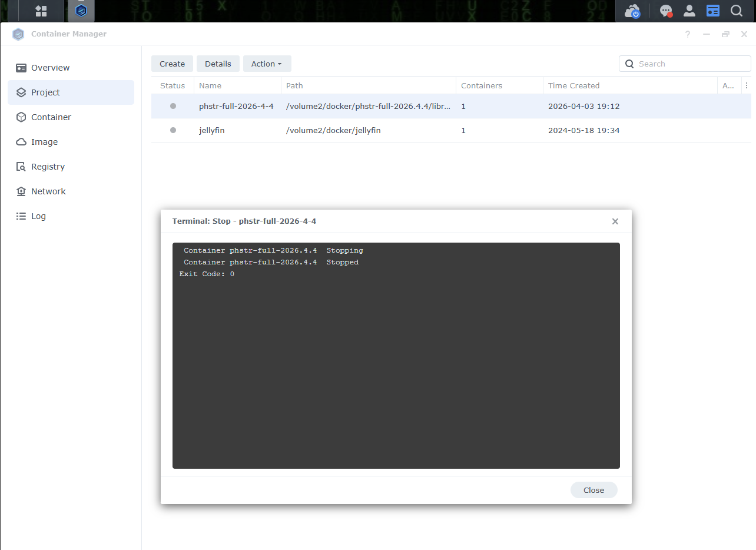Open the cloud sync status icon

click(x=632, y=11)
